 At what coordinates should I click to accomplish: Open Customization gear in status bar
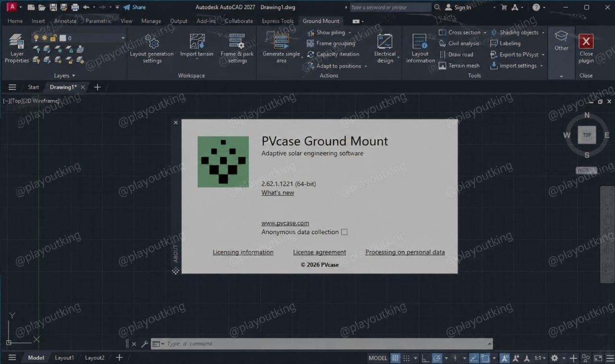coord(554,358)
